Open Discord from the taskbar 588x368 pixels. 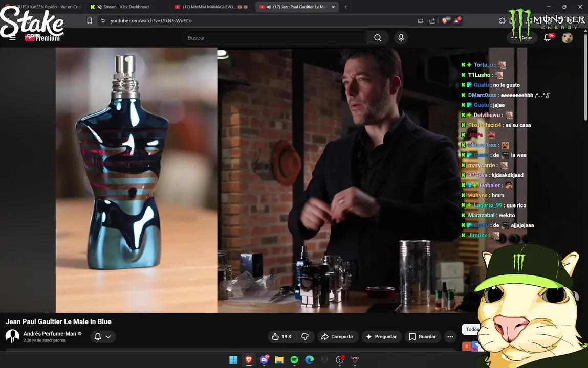(264, 360)
